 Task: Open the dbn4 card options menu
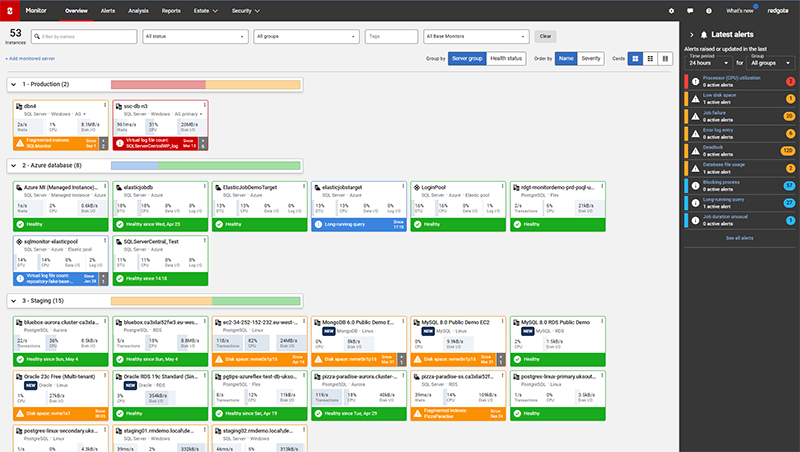tap(105, 105)
